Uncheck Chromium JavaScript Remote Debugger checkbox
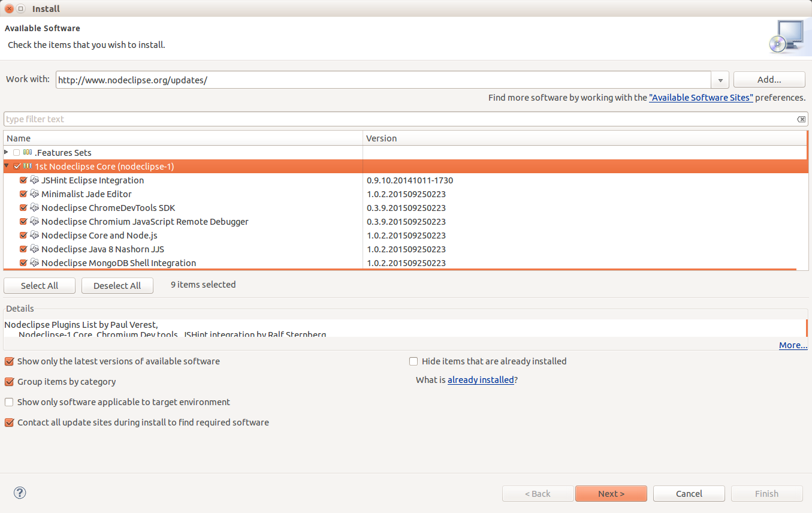The height and width of the screenshot is (513, 812). point(23,221)
